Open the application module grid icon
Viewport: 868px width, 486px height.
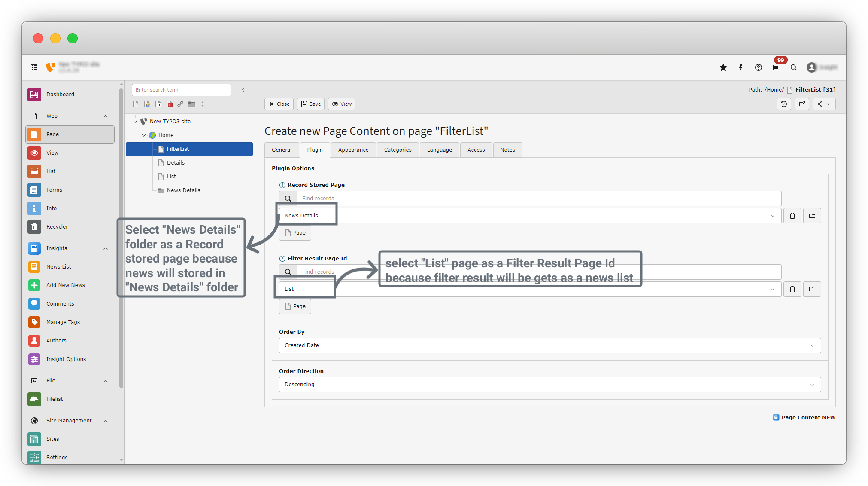click(x=34, y=67)
